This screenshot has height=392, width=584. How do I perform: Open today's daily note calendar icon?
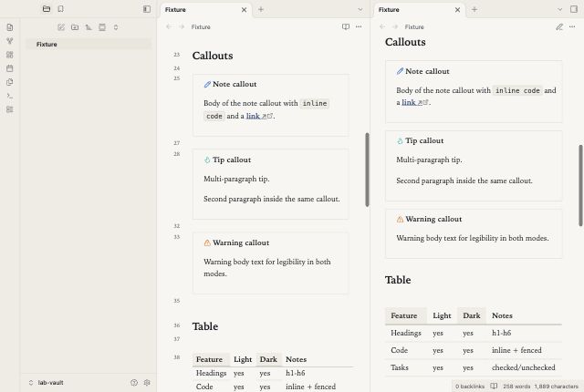[10, 68]
